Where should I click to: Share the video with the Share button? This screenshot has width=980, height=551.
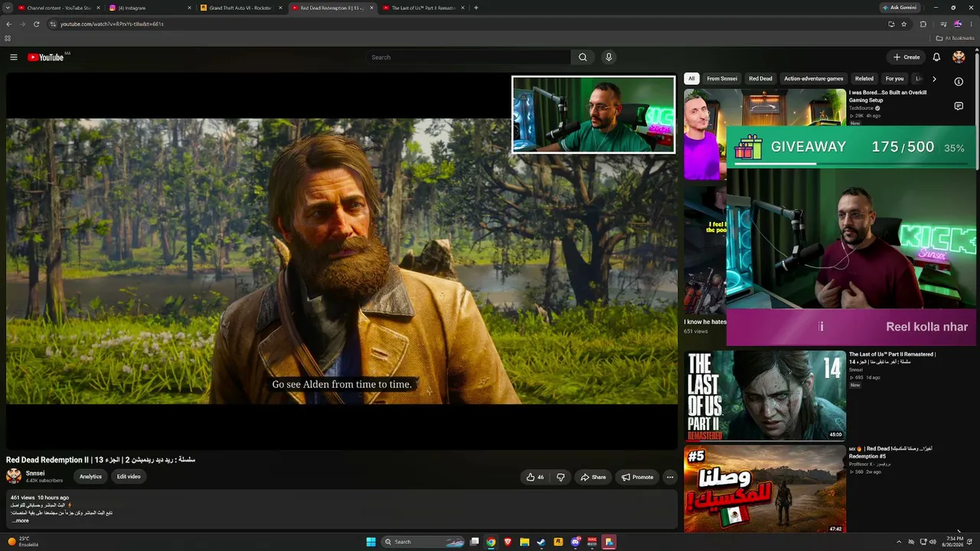(x=593, y=477)
